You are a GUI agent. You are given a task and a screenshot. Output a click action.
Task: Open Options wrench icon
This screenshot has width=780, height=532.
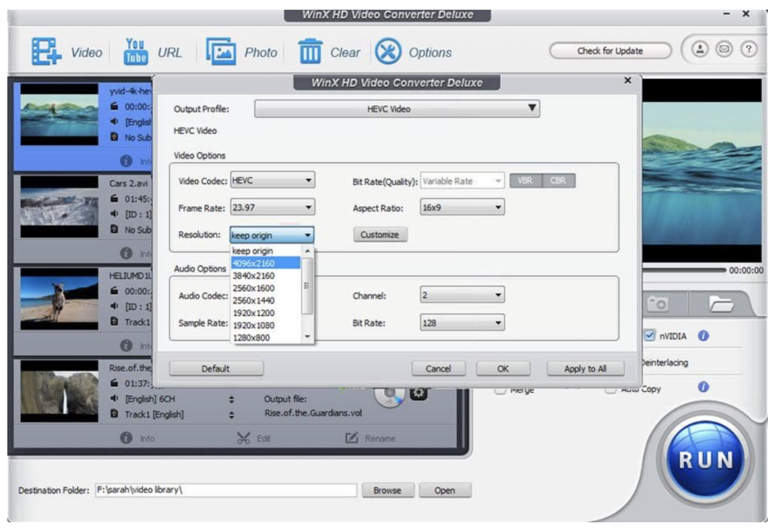388,51
